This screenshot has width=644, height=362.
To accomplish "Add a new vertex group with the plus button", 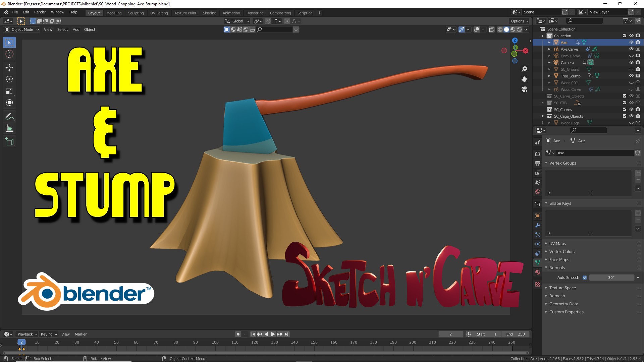I will pos(638,173).
